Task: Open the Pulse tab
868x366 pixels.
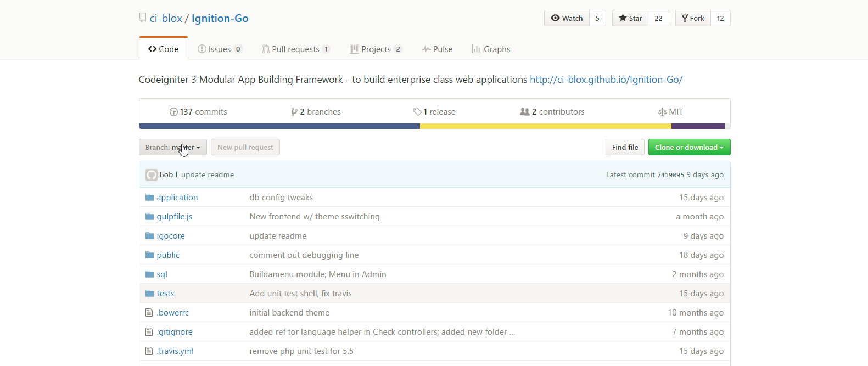Action: [438, 49]
